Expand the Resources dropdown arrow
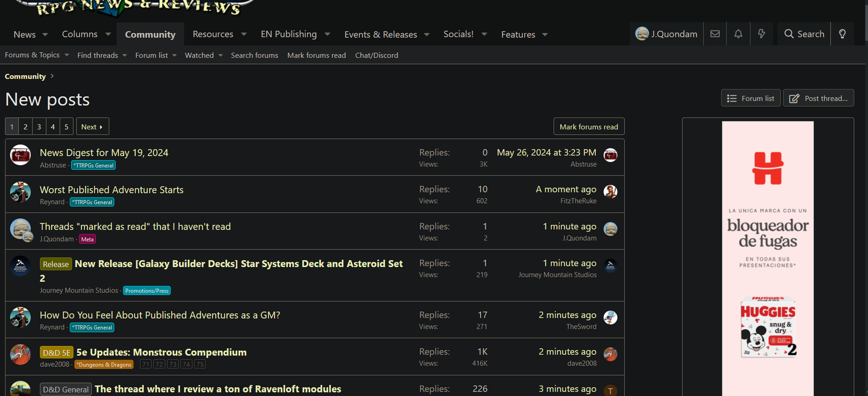This screenshot has width=868, height=396. (244, 35)
